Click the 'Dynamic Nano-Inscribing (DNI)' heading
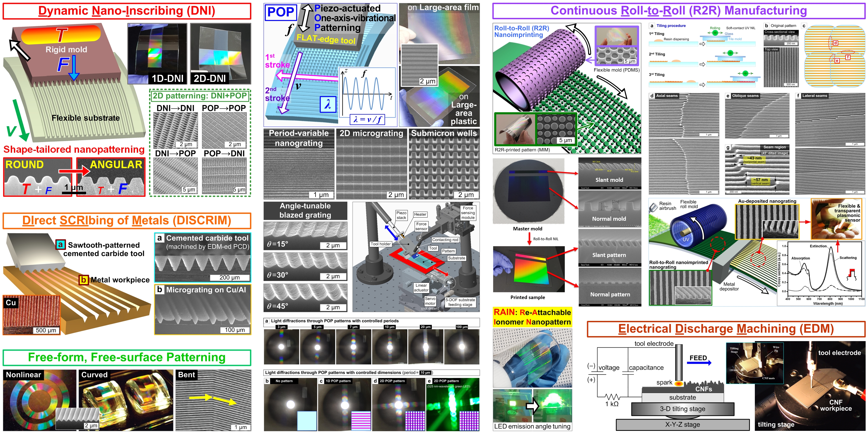Screen dimensions: 868x434 pos(127,11)
